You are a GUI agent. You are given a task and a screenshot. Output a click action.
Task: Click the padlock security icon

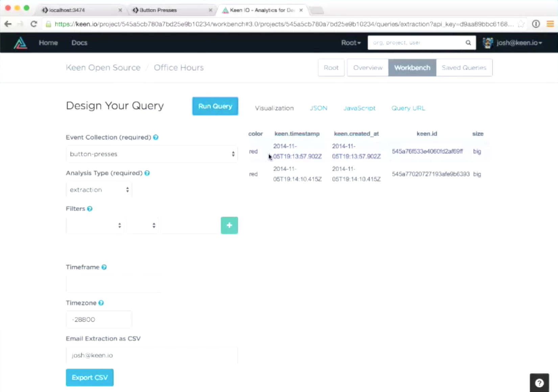tap(48, 24)
